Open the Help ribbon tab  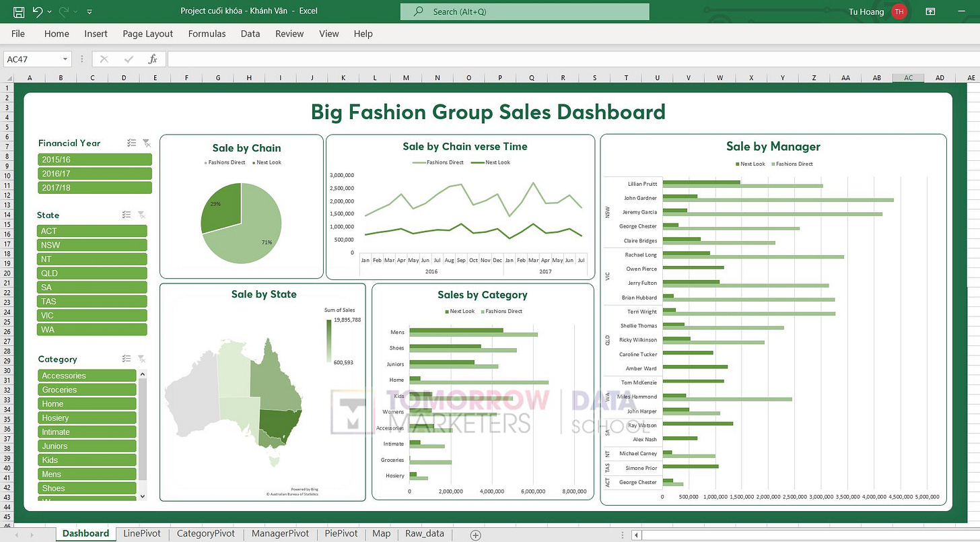point(363,34)
